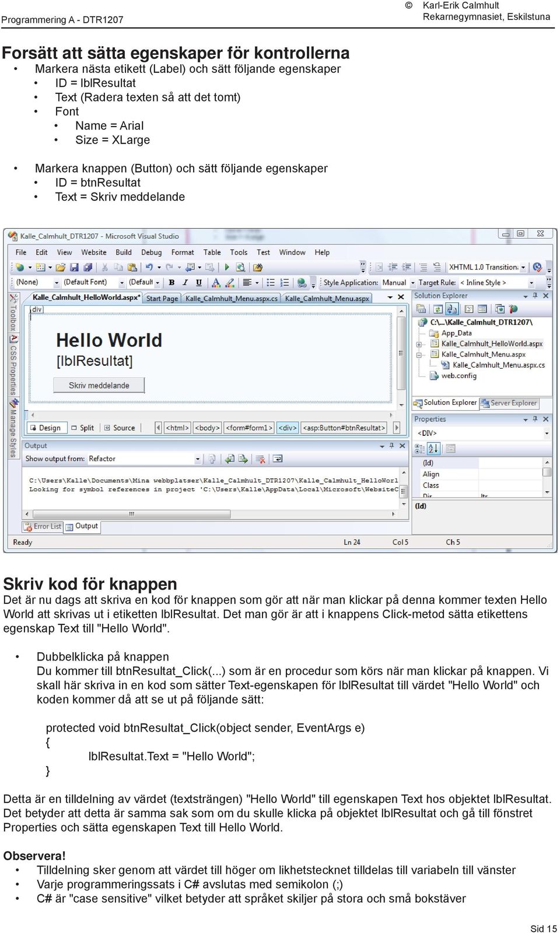Viewport: 560px width, 933px height.
Task: Open the Manage Styles side panel
Action: click(x=13, y=428)
